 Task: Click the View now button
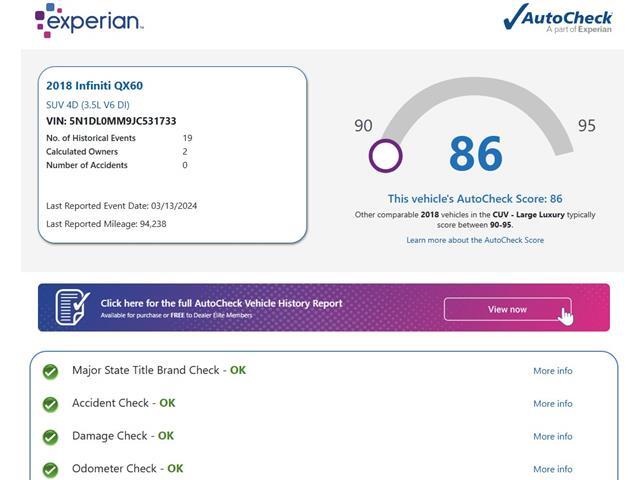507,309
